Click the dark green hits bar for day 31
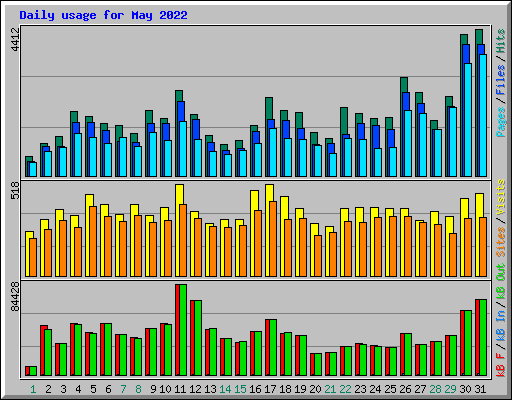Screen dimensions: 512x400 479,37
